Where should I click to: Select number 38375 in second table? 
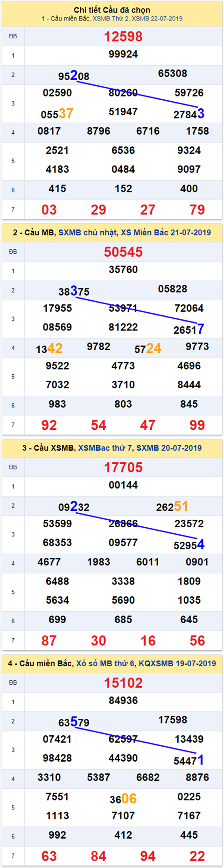click(74, 291)
